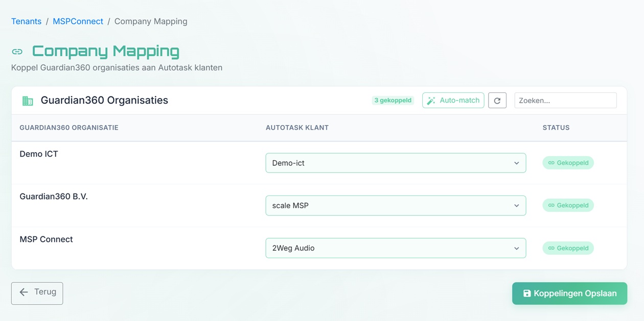The height and width of the screenshot is (321, 644).
Task: Open the 2Weg Audio dropdown
Action: [x=395, y=248]
